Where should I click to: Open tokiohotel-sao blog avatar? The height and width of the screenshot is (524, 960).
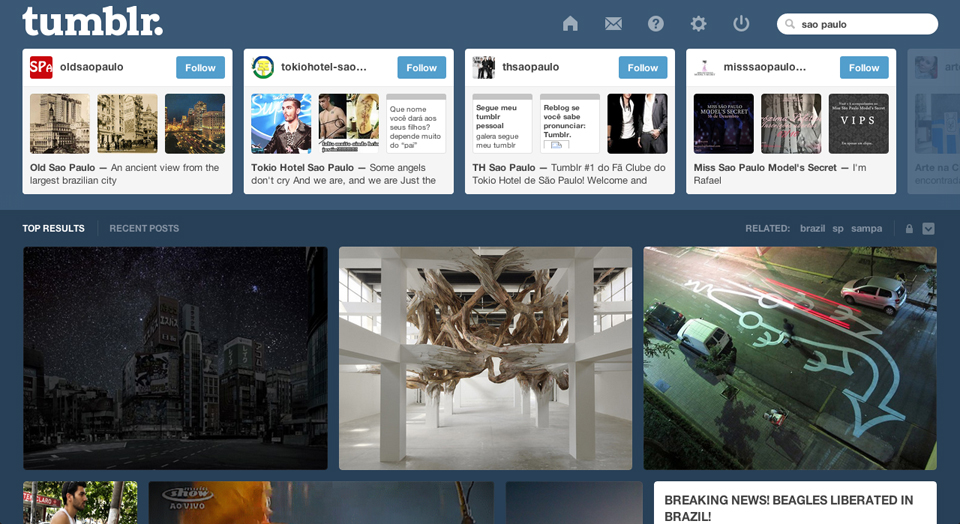263,67
